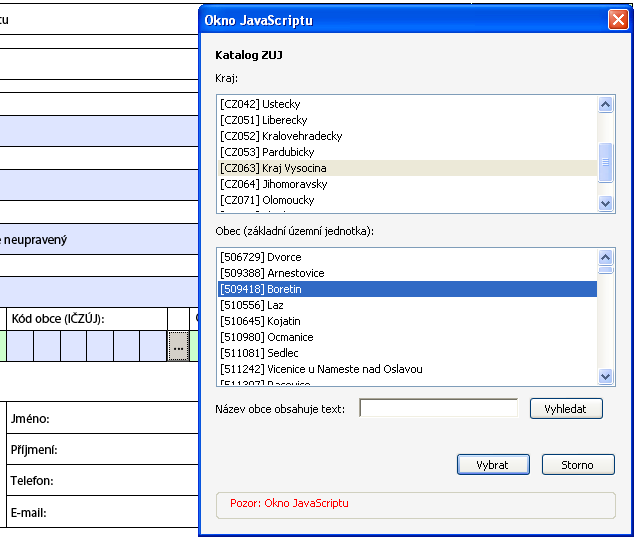Pick [510980] Ocmanice in Obec list

407,337
